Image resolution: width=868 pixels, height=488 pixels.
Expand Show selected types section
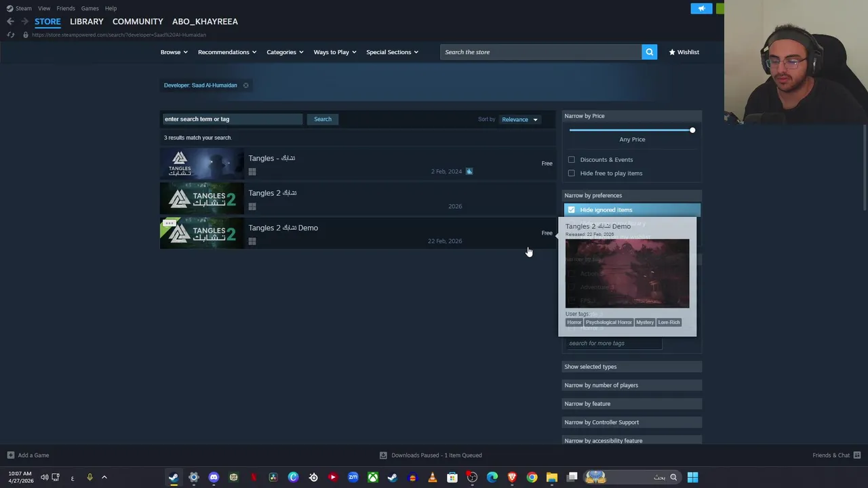(x=631, y=367)
